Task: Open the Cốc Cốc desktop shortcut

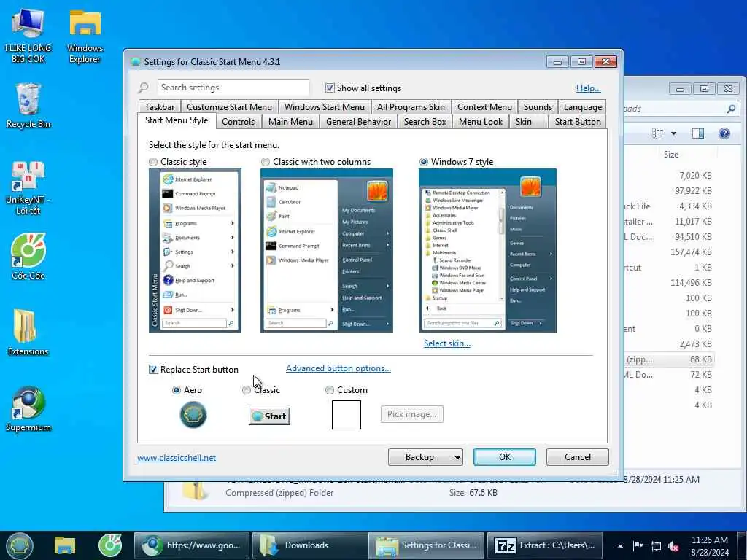Action: [28, 256]
